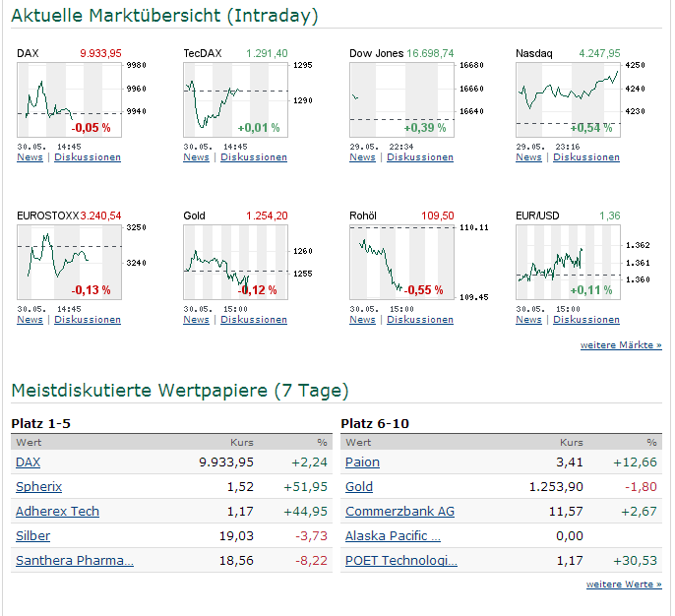Open the Rohöl intraday chart

[x=401, y=262]
